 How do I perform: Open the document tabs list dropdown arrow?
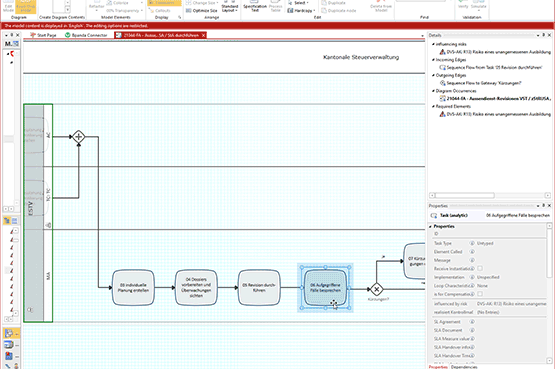422,36
